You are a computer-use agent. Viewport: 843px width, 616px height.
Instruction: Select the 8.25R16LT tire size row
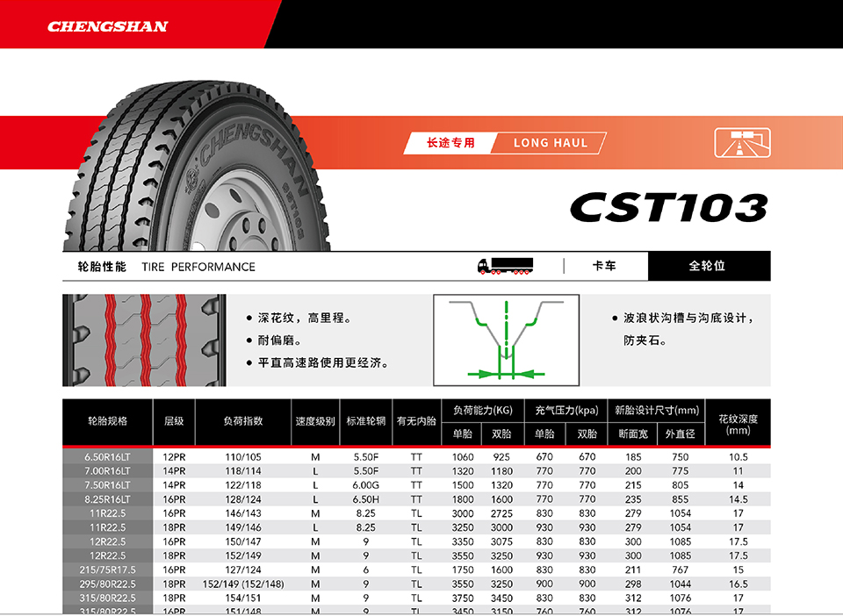416,499
